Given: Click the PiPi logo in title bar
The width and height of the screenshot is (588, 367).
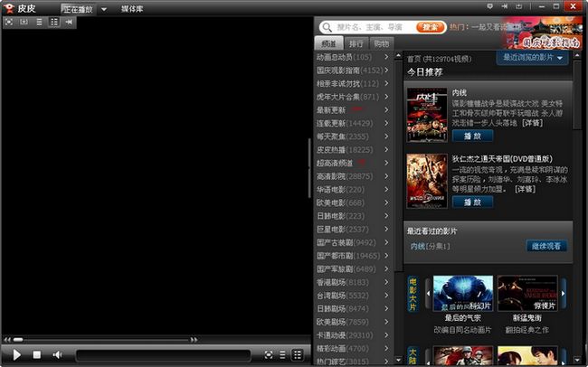Looking at the screenshot, I should tap(8, 7).
